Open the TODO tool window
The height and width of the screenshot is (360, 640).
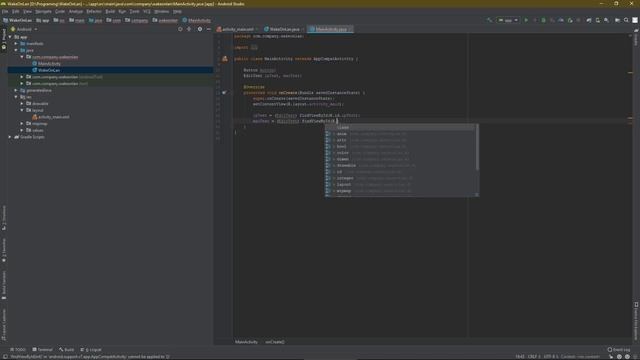[x=18, y=350]
